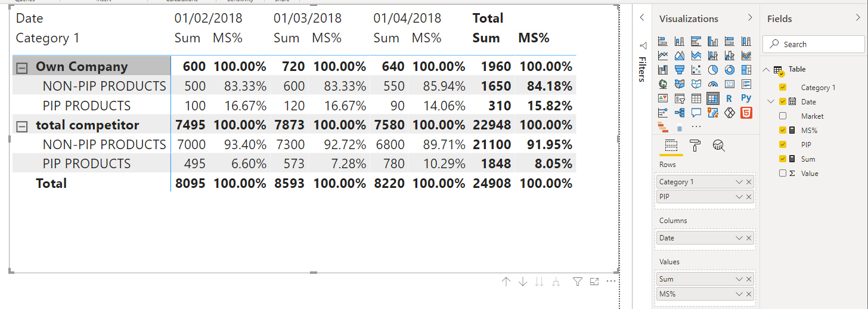Collapse the Fields pane chevron
868x309 pixels.
(x=858, y=18)
